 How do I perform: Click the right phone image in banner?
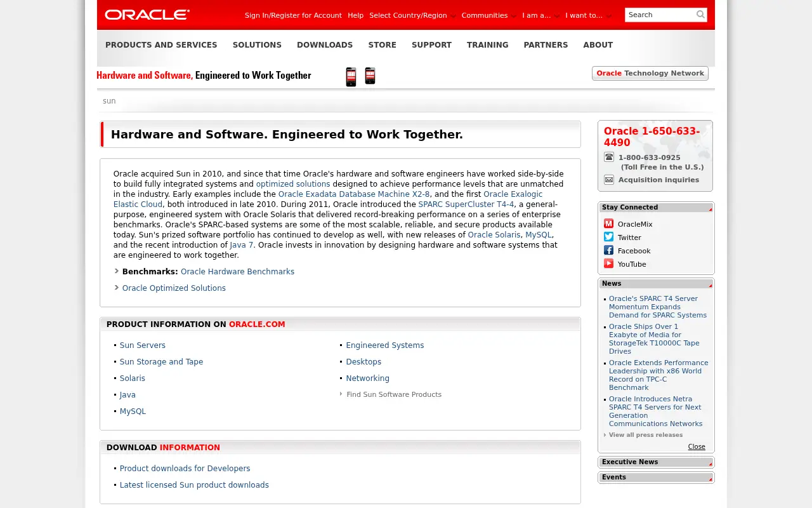[370, 76]
